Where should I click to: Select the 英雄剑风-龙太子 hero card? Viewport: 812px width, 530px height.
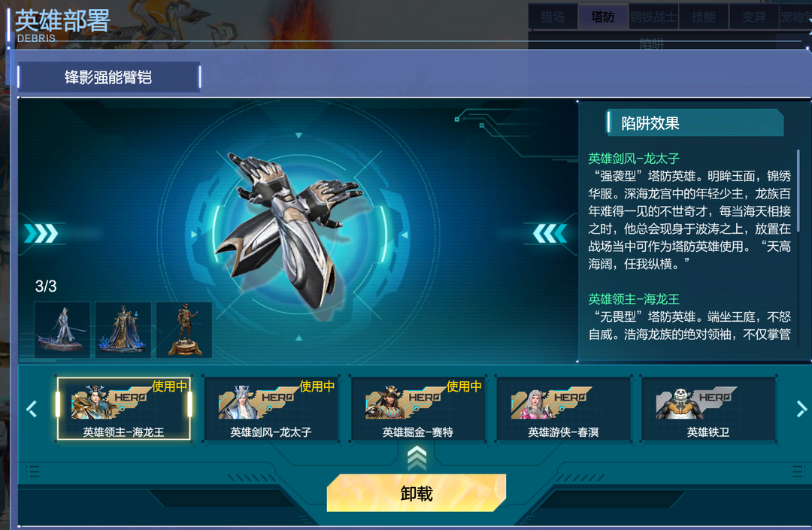click(x=271, y=409)
